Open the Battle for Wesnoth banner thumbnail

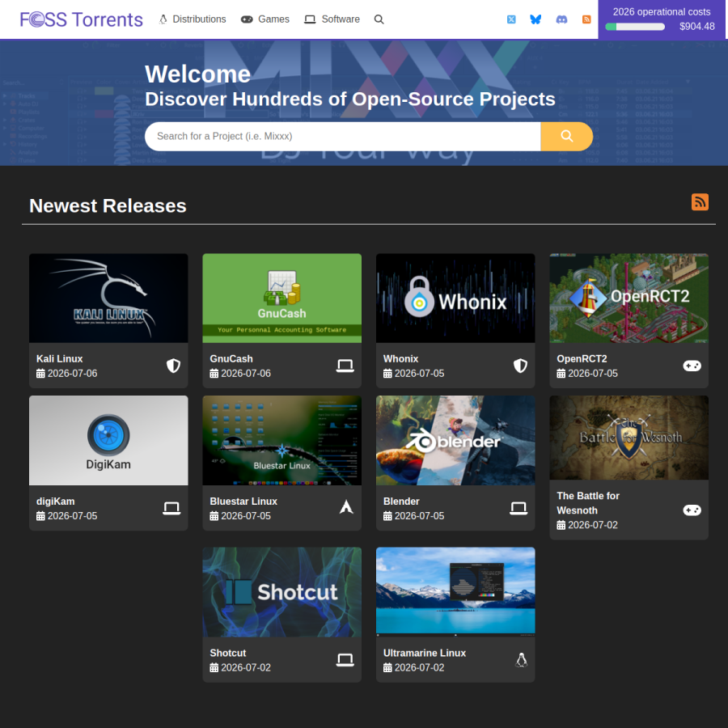[629, 438]
